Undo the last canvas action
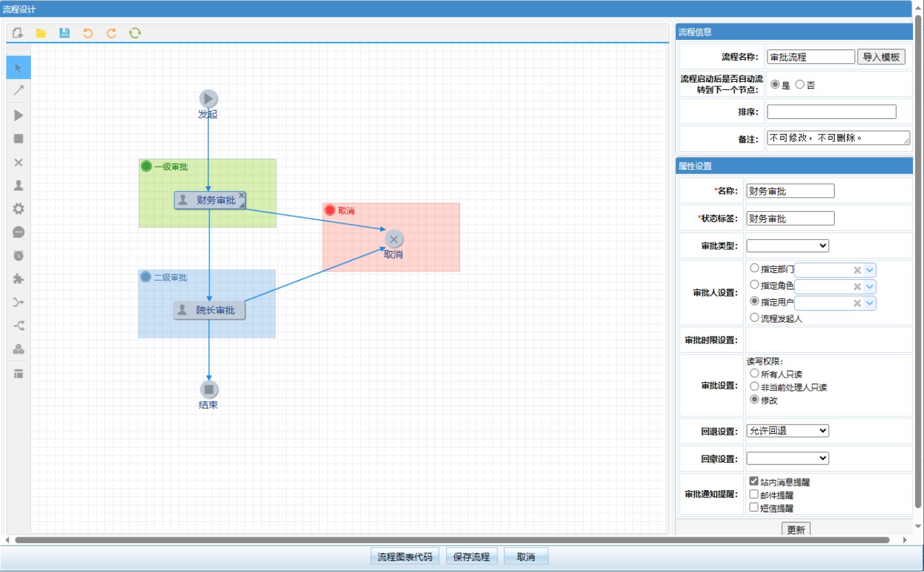Screen dimensions: 924x572 pyautogui.click(x=88, y=33)
